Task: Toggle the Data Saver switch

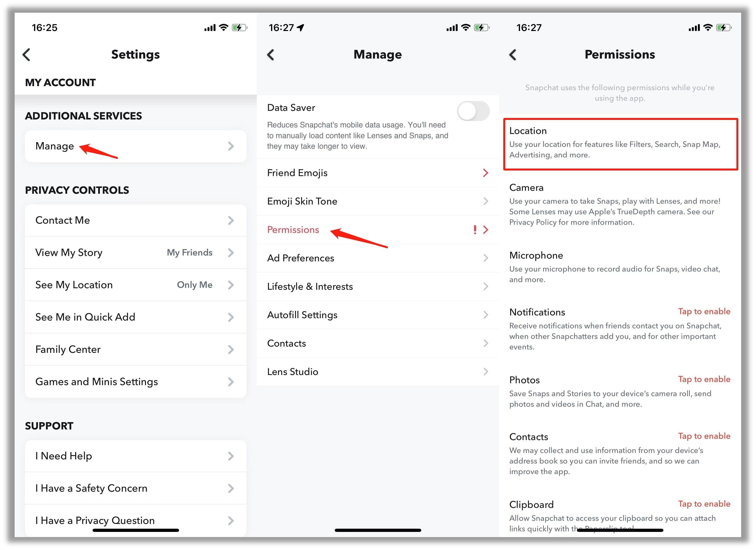Action: pyautogui.click(x=473, y=111)
